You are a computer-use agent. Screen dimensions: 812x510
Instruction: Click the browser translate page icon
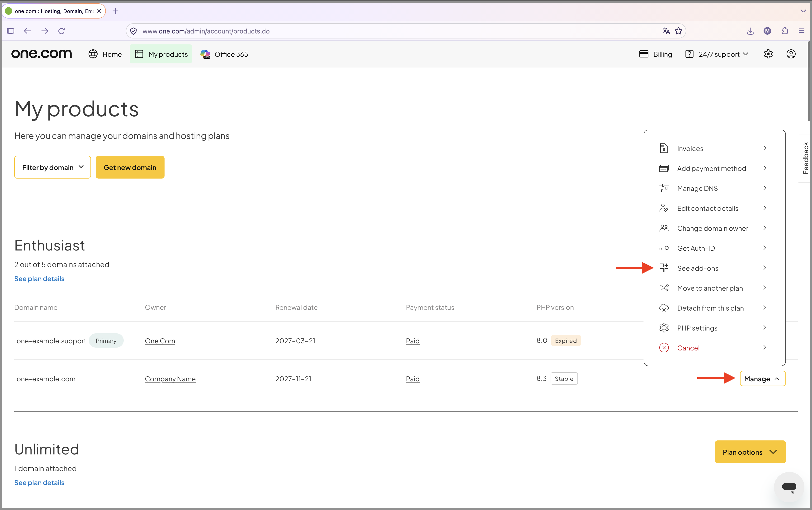[666, 31]
